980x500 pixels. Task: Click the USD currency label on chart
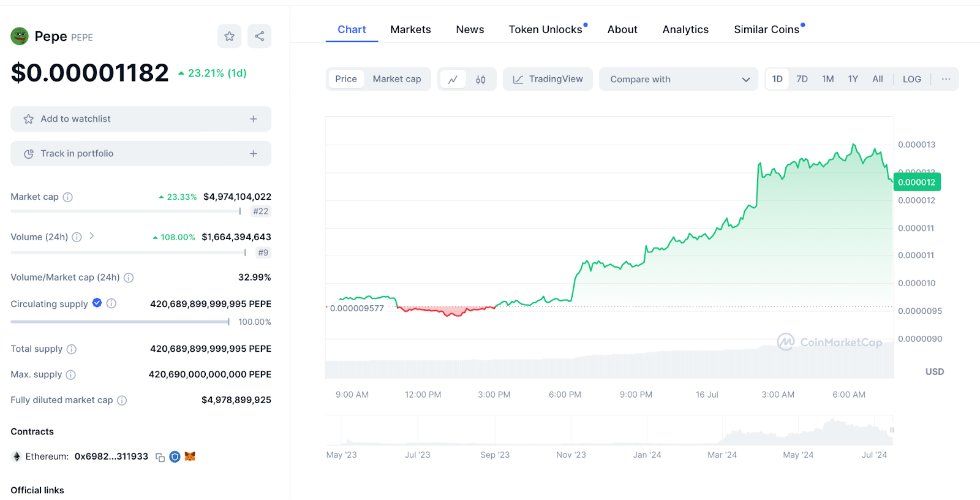coord(935,372)
